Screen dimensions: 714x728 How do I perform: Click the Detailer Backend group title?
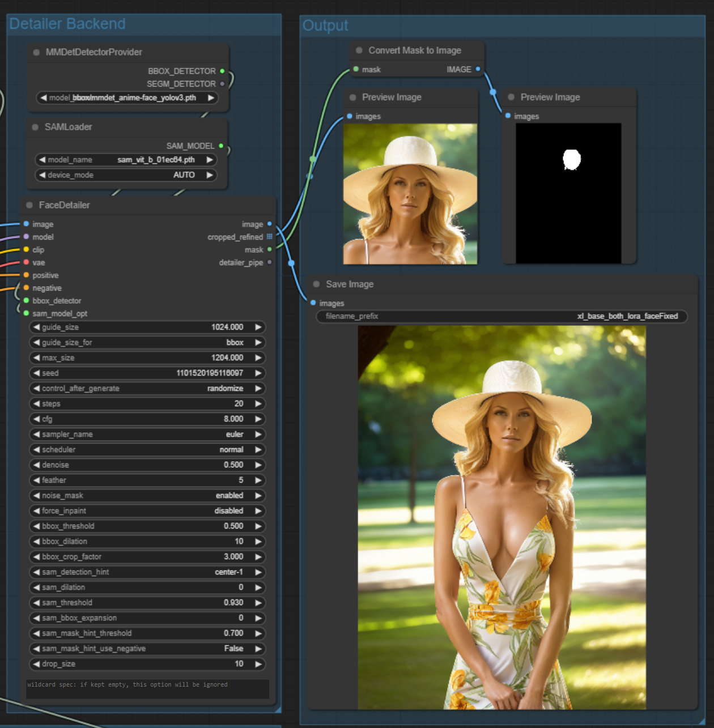67,24
